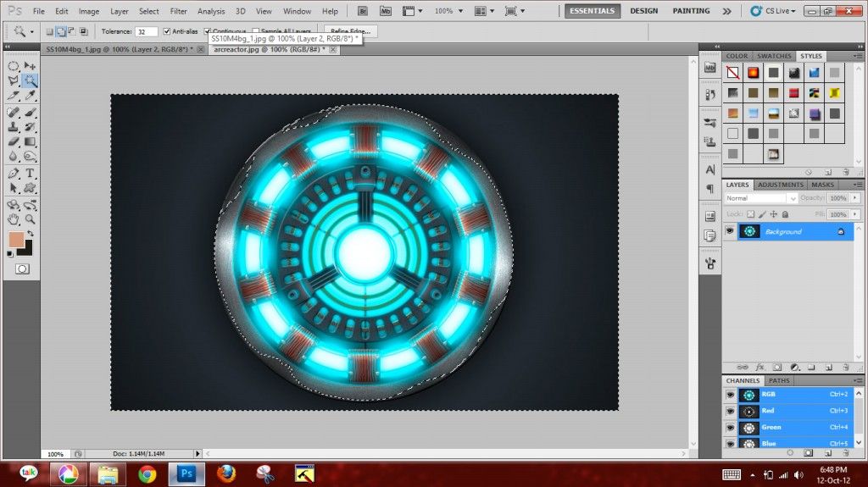
Task: Select the Polygonal Lasso tool
Action: pyautogui.click(x=14, y=80)
